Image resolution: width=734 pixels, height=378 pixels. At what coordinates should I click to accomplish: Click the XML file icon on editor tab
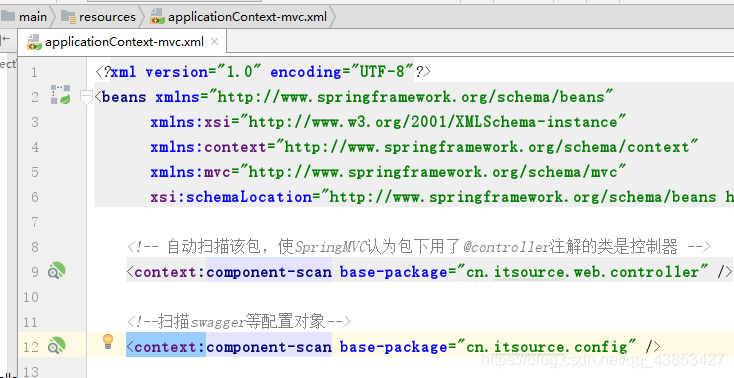(x=34, y=42)
